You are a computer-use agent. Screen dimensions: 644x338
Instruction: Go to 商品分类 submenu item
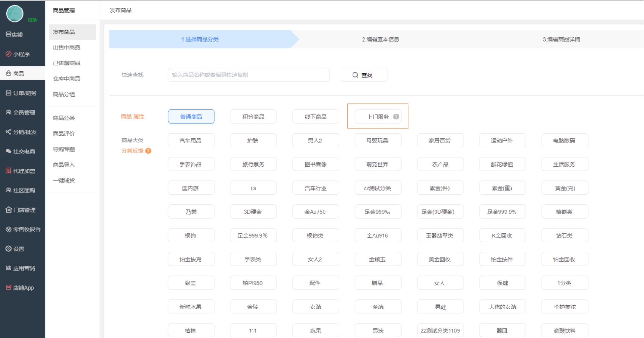click(64, 118)
